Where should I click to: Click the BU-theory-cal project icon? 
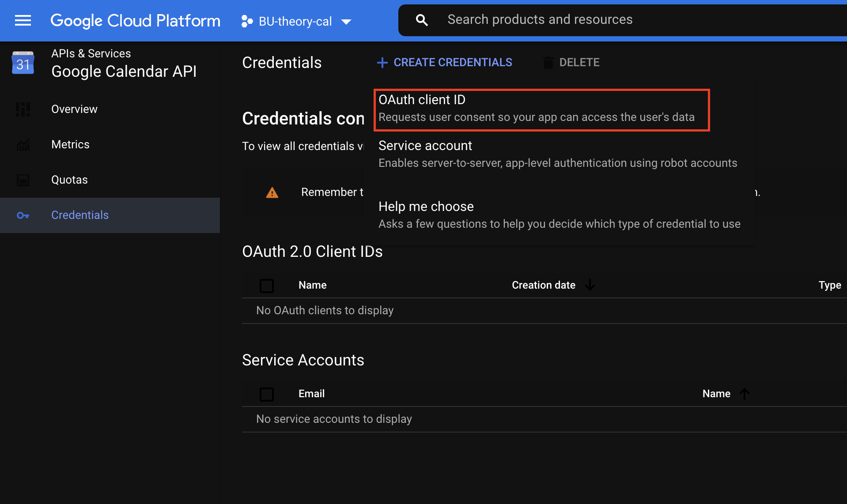tap(247, 21)
